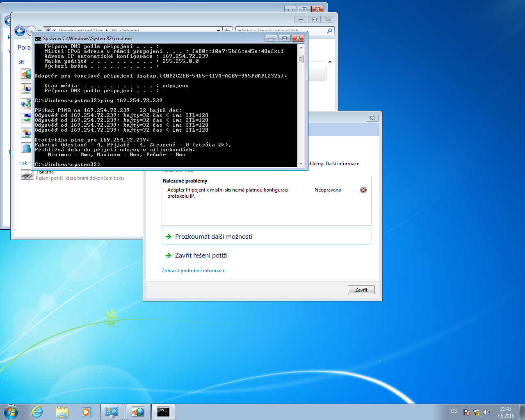The width and height of the screenshot is (525, 420).
Task: Click the "Adresa IP automatické konfigurace" line
Action: coord(126,56)
